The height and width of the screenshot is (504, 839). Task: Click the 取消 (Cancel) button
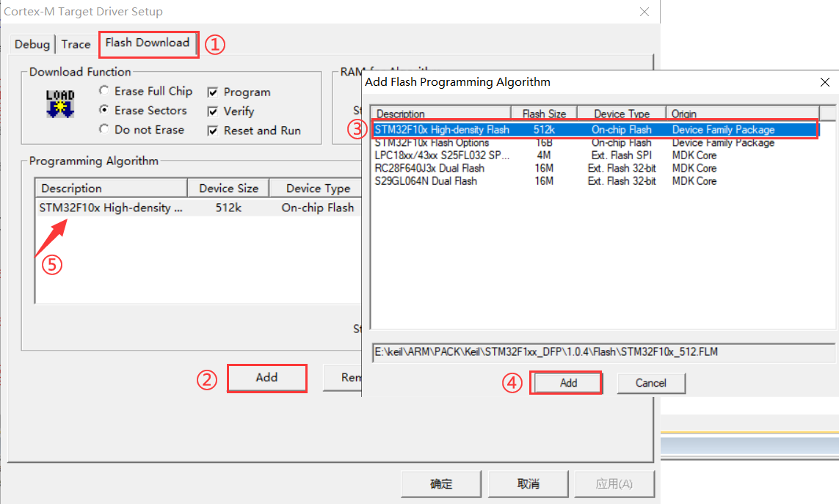pyautogui.click(x=528, y=484)
